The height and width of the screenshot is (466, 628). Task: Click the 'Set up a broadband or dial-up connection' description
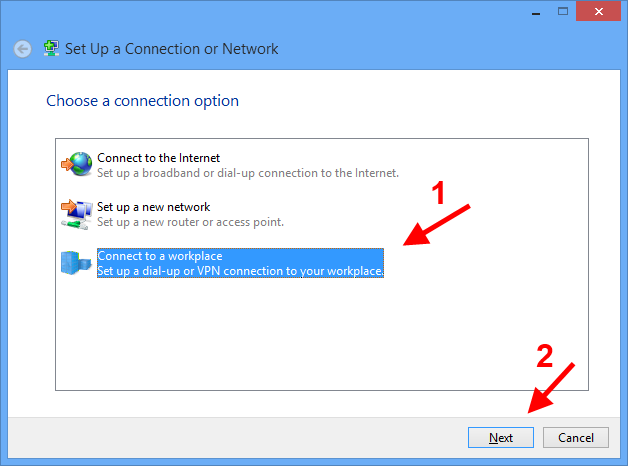[x=248, y=173]
